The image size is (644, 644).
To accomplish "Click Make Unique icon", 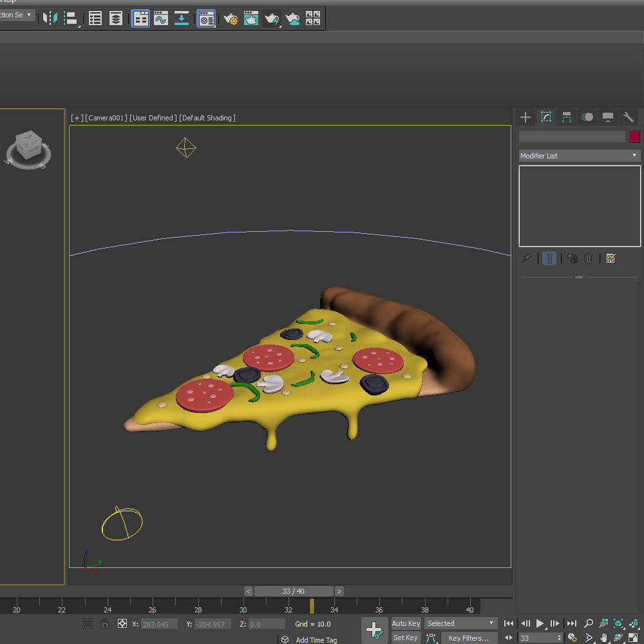I will pos(573,258).
